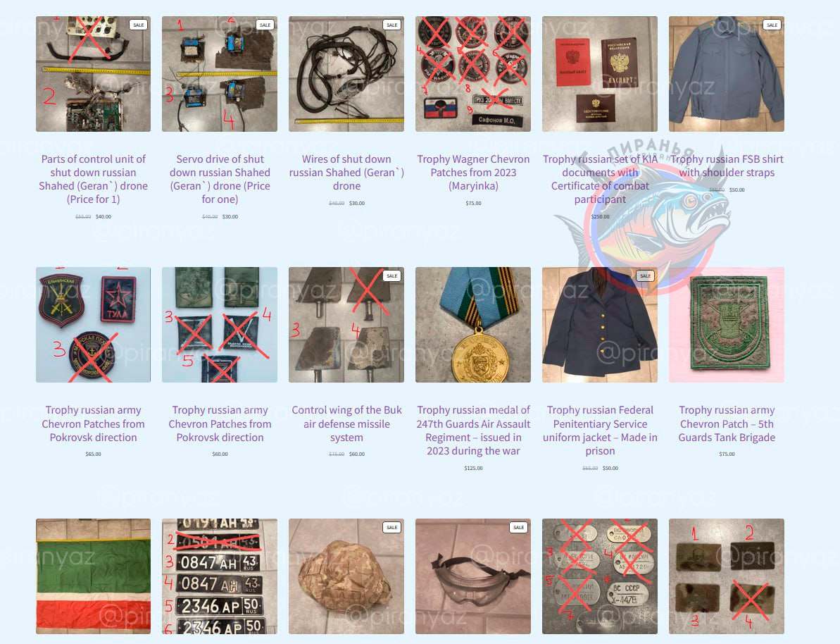This screenshot has width=840, height=644.
Task: Click the SALE badge on servo drive photo
Action: click(x=265, y=25)
